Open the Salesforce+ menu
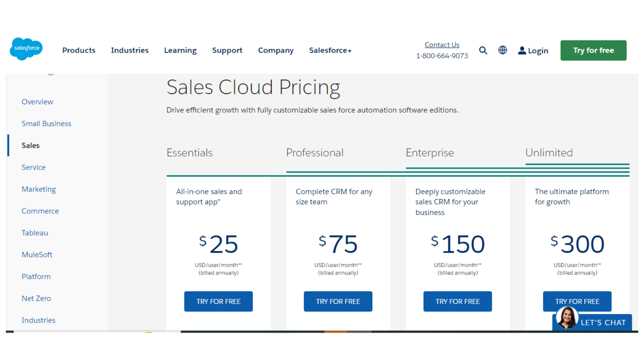This screenshot has width=644, height=362. tap(330, 50)
